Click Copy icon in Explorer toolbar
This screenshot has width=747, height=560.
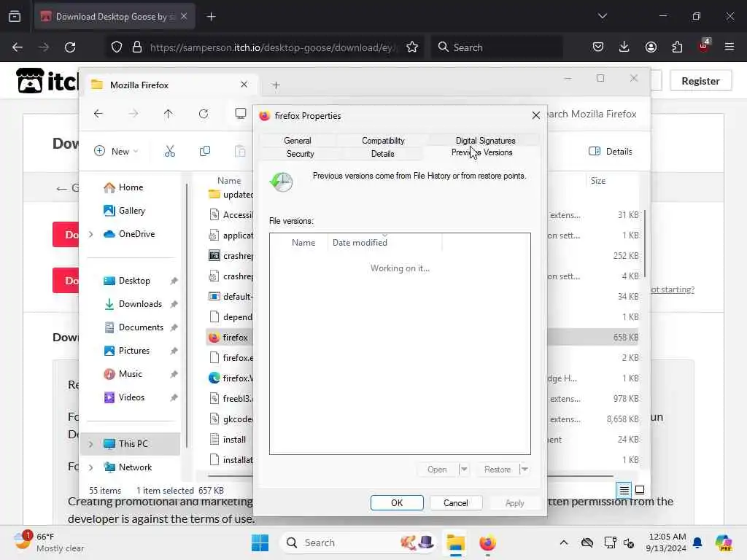point(205,152)
